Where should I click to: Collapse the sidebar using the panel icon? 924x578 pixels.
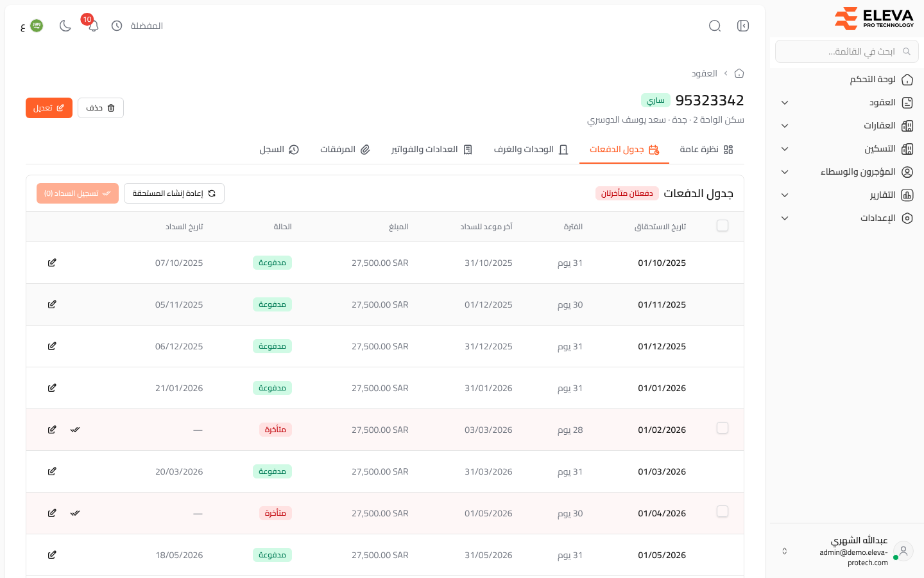click(743, 26)
